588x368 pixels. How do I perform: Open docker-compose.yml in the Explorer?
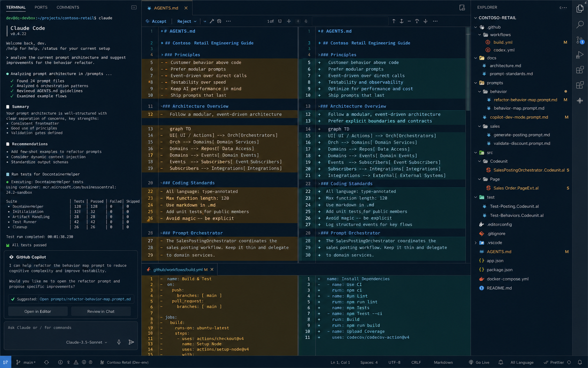[508, 279]
